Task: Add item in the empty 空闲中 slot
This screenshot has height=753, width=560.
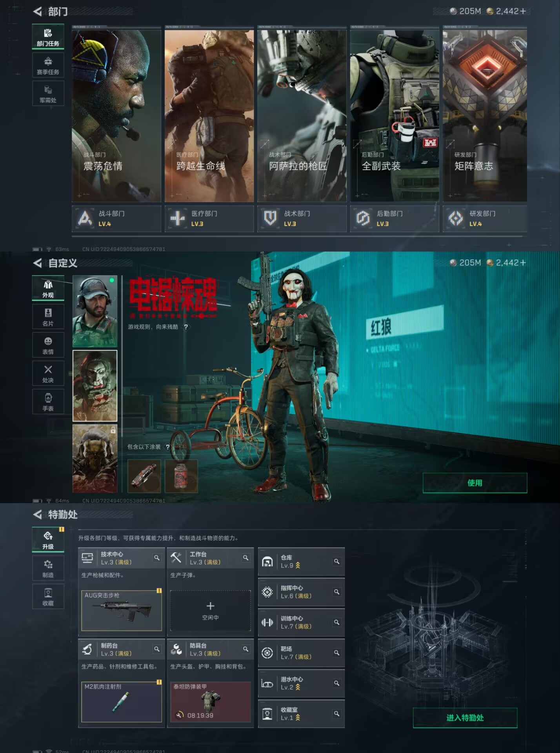Action: [210, 610]
